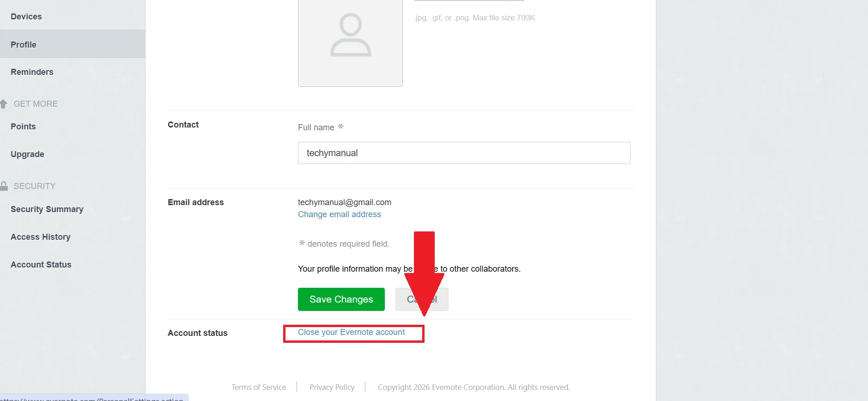
Task: Click the Cancel button
Action: pyautogui.click(x=421, y=299)
